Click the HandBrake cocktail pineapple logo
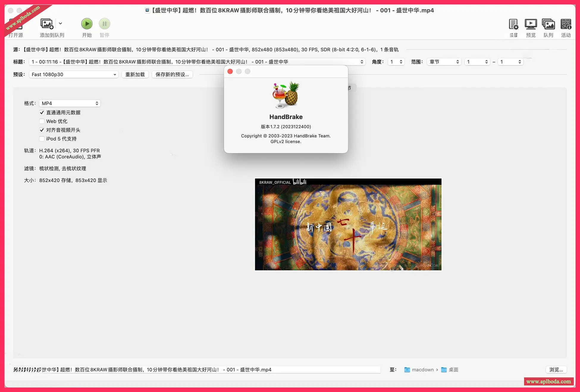The height and width of the screenshot is (392, 580). pyautogui.click(x=286, y=95)
